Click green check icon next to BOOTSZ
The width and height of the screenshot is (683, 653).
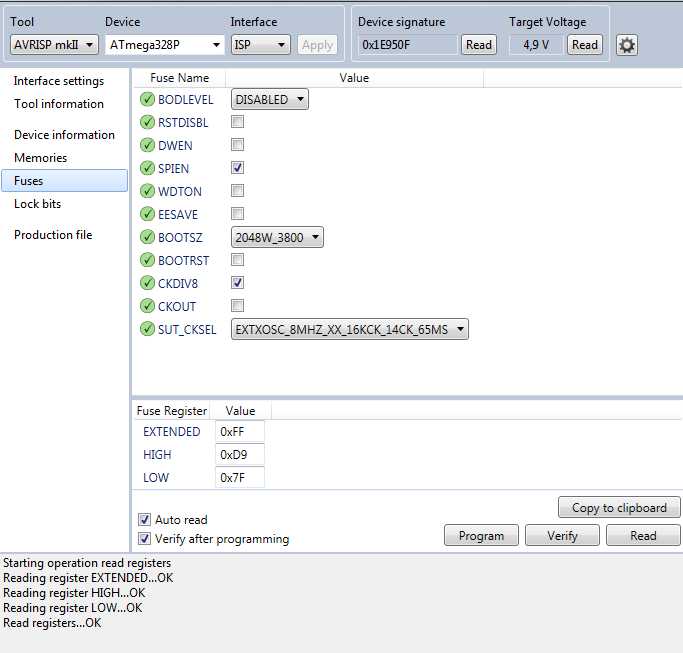[147, 237]
